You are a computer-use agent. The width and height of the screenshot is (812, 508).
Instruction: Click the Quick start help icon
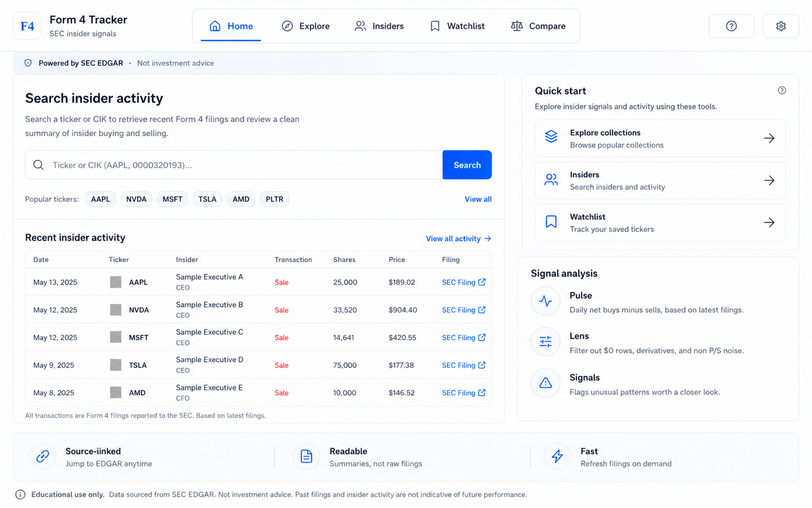coord(781,91)
